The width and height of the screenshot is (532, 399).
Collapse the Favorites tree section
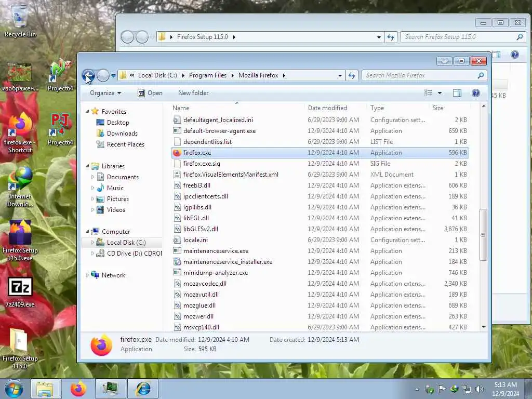[87, 111]
